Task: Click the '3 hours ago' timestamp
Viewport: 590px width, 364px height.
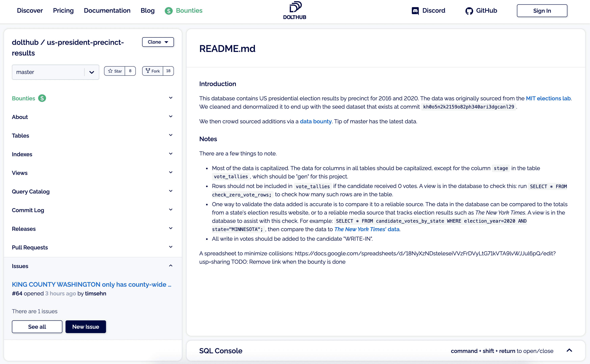Action: 61,293
